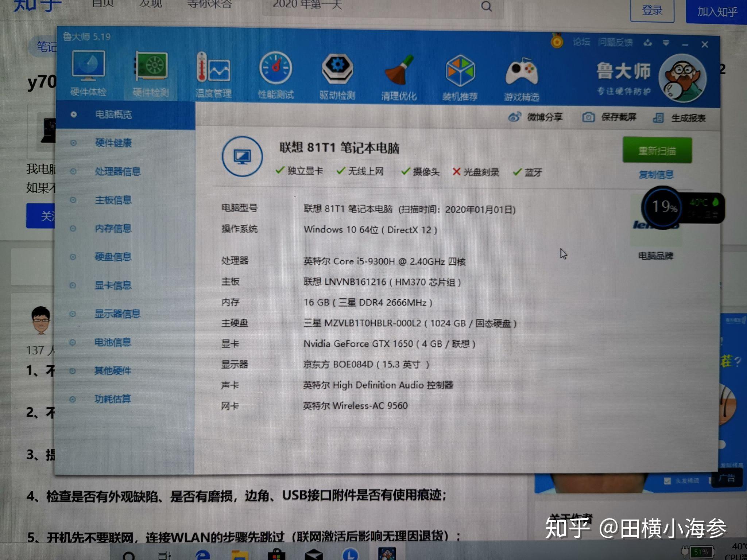Image resolution: width=747 pixels, height=560 pixels.
Task: Open the 论坛 forum link
Action: tap(581, 42)
